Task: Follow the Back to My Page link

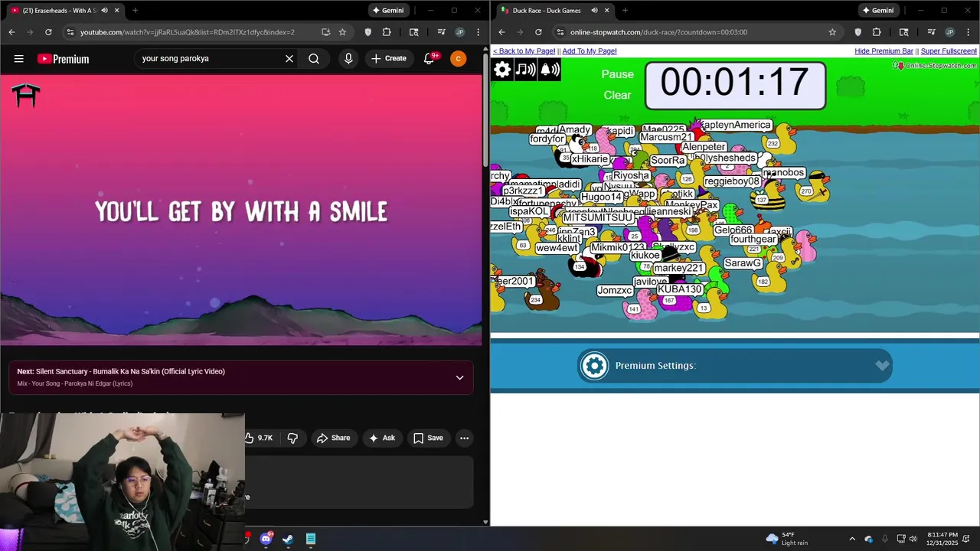Action: coord(524,51)
